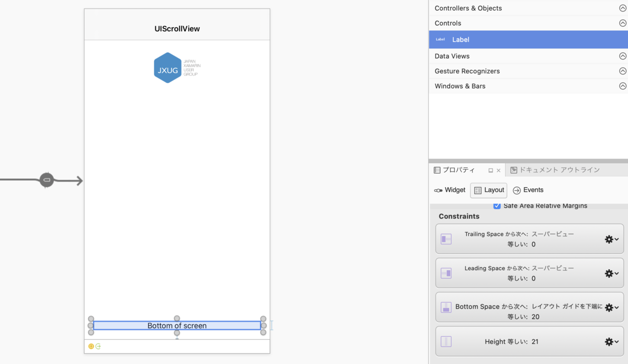Click the middle-right resize handle of the selected label
The image size is (628, 364).
click(x=264, y=325)
